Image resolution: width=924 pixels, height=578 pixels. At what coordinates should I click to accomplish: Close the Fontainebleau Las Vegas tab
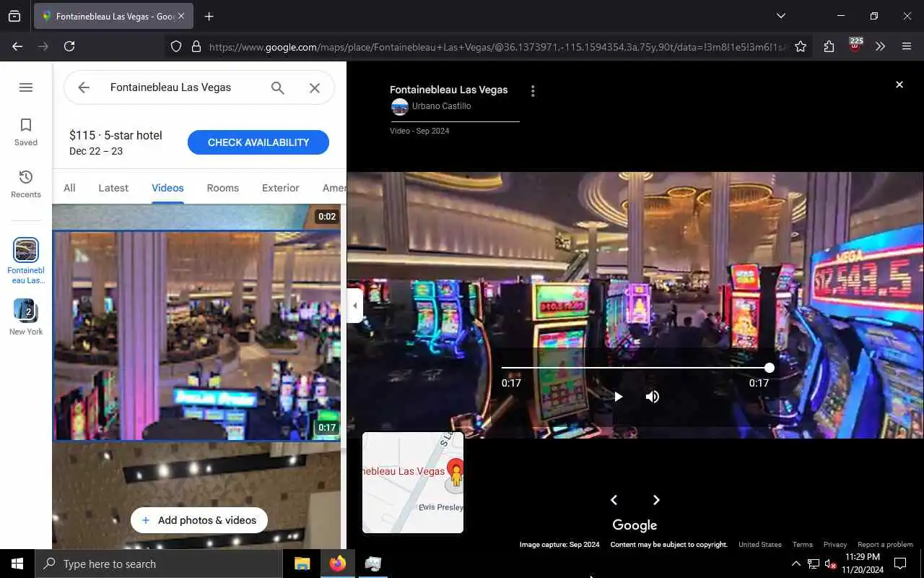coord(181,16)
